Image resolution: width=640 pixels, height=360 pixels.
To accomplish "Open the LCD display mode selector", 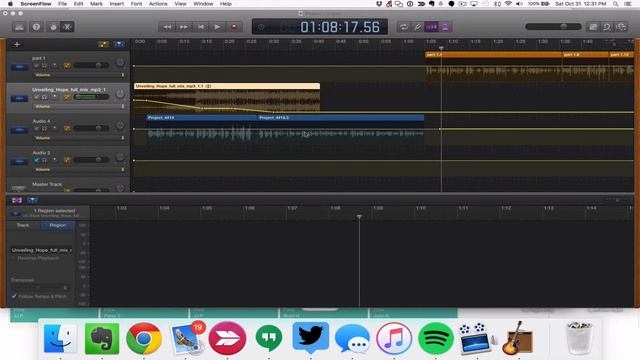I will 261,27.
